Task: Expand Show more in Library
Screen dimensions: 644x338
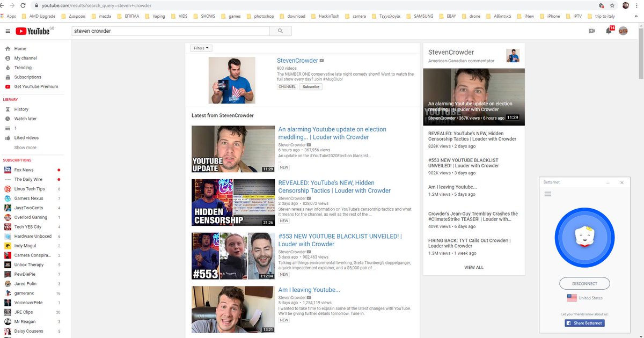Action: pos(25,148)
